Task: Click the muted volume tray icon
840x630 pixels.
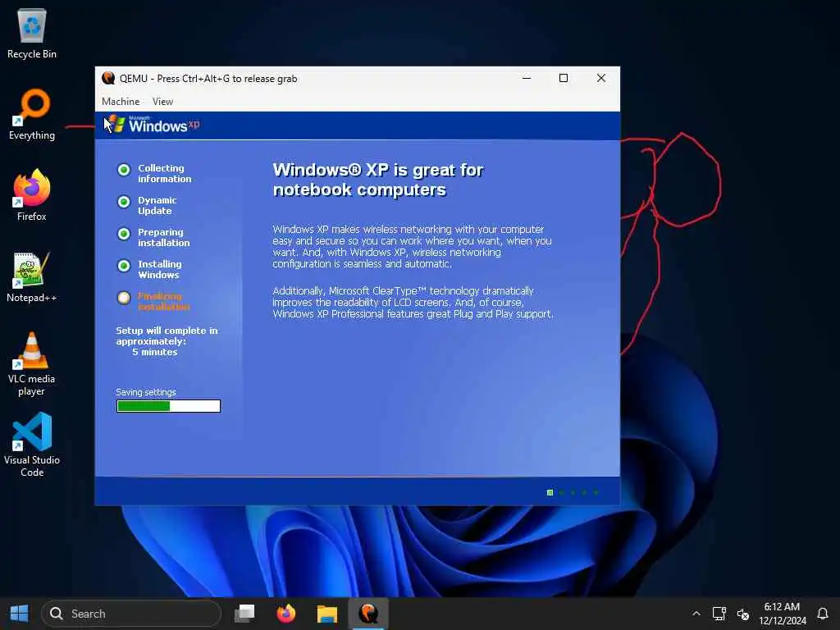Action: pos(742,614)
